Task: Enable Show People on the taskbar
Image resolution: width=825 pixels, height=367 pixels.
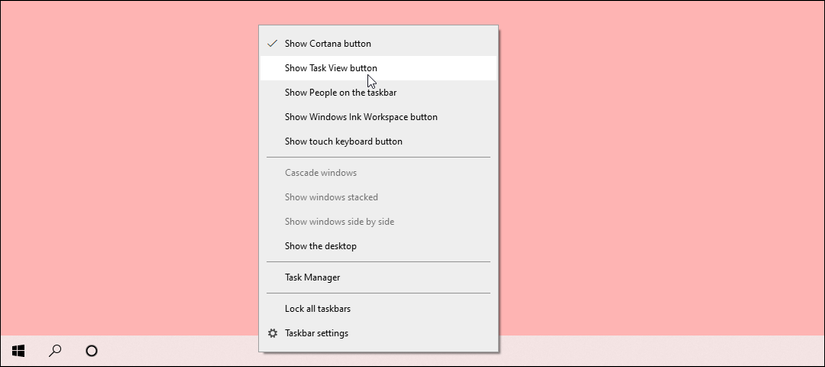Action: [378, 93]
